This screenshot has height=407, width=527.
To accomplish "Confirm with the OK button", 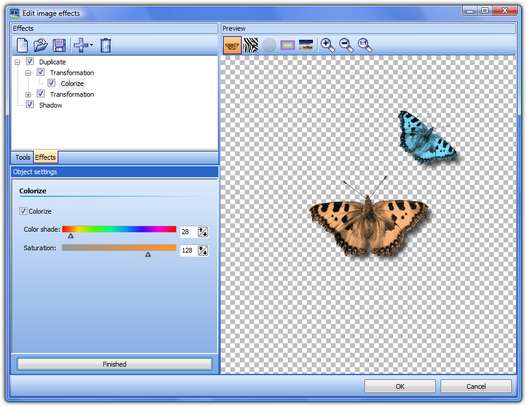I will tap(400, 386).
